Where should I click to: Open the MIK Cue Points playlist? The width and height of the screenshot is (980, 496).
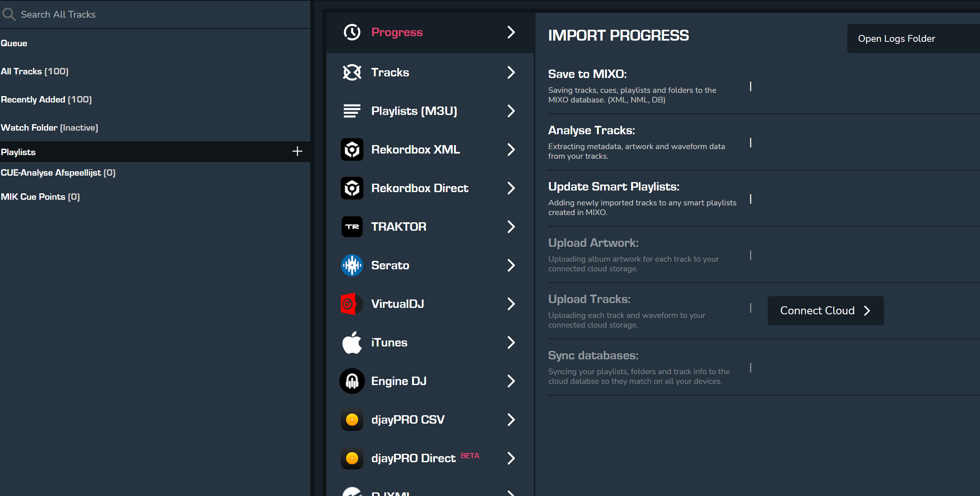pyautogui.click(x=40, y=197)
